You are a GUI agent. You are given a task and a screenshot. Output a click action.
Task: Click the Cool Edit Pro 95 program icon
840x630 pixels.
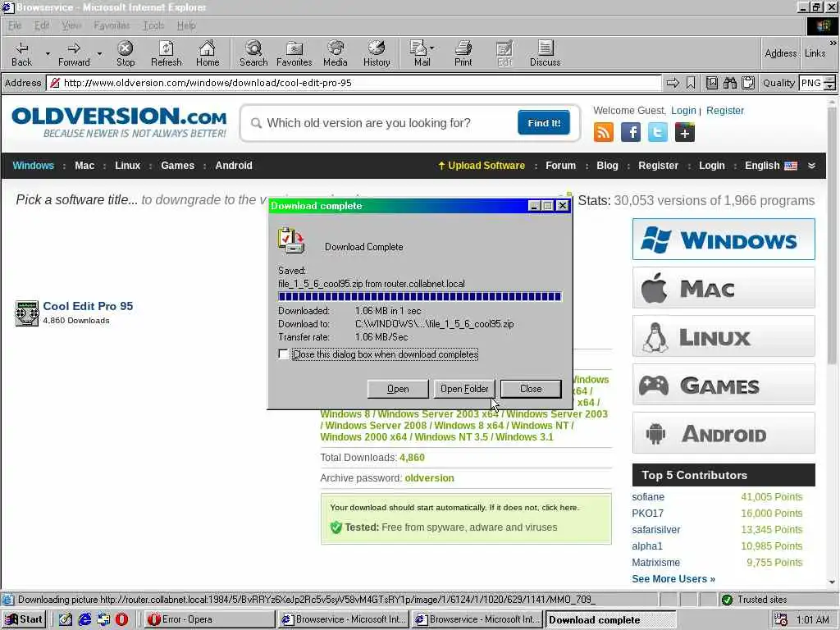pos(27,313)
